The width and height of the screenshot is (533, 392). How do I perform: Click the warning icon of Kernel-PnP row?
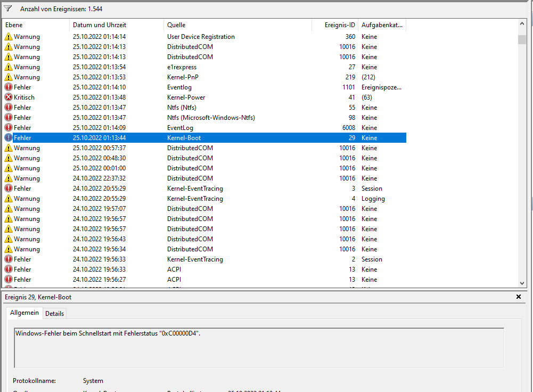(9, 77)
